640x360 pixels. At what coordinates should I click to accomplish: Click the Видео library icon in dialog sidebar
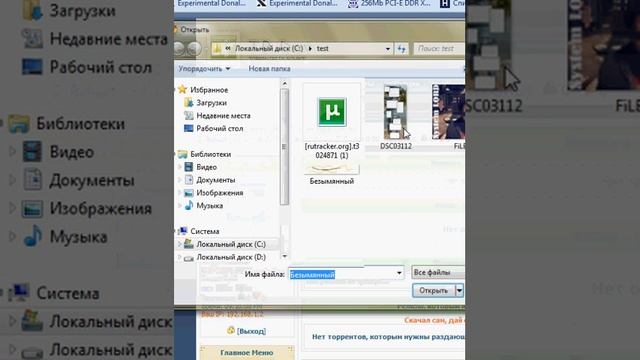(x=189, y=167)
